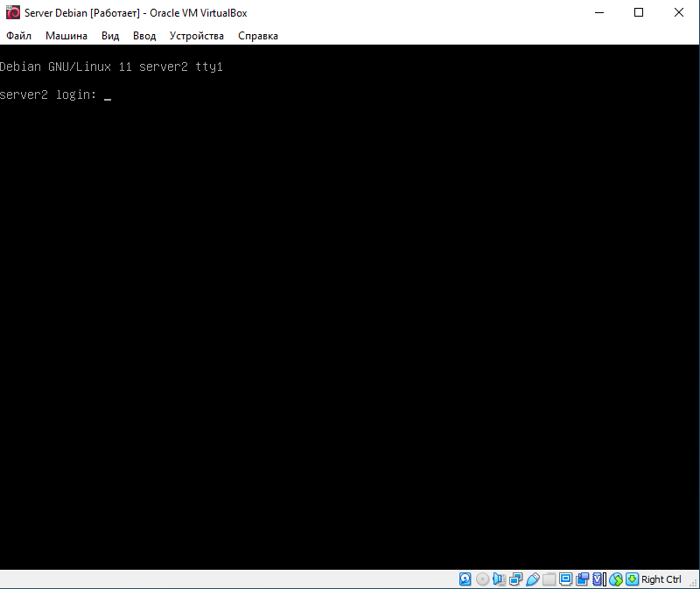Expand the Устройства menu
Screen dimensions: 700x589
pos(197,36)
